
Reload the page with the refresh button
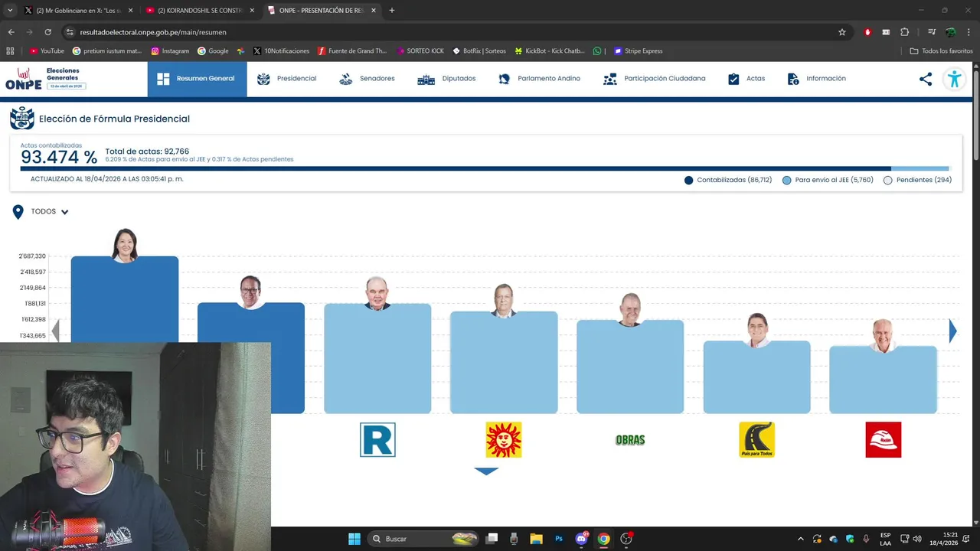pyautogui.click(x=47, y=32)
